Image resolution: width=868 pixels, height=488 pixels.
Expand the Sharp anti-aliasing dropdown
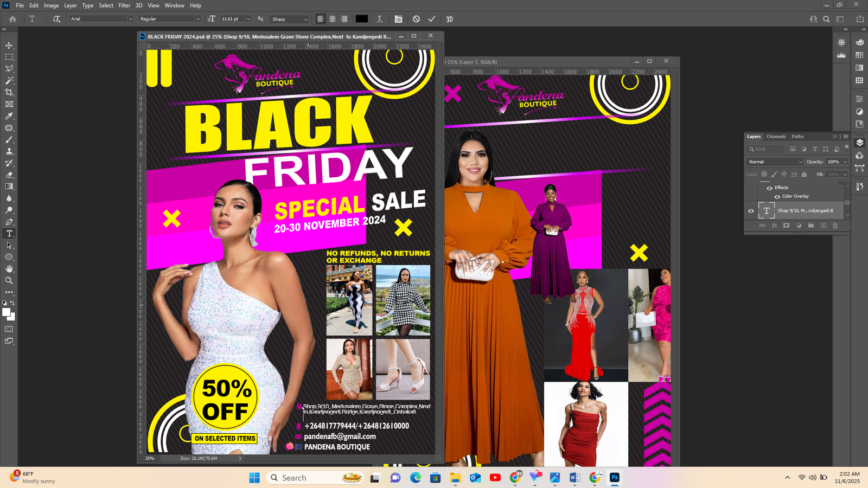pos(290,19)
